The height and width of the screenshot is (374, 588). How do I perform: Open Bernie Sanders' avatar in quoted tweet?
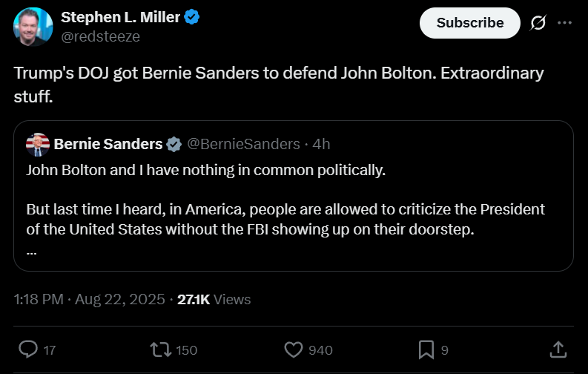[38, 144]
